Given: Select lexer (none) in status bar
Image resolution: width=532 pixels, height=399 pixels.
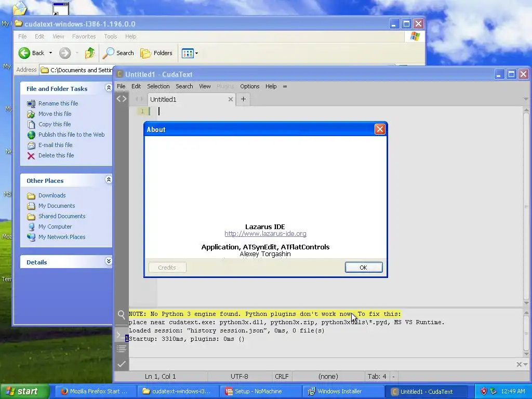Looking at the screenshot, I should (x=328, y=377).
